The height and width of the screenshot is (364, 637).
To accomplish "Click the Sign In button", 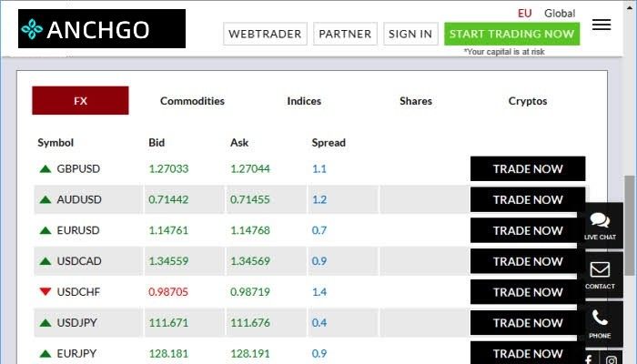I will [x=410, y=34].
